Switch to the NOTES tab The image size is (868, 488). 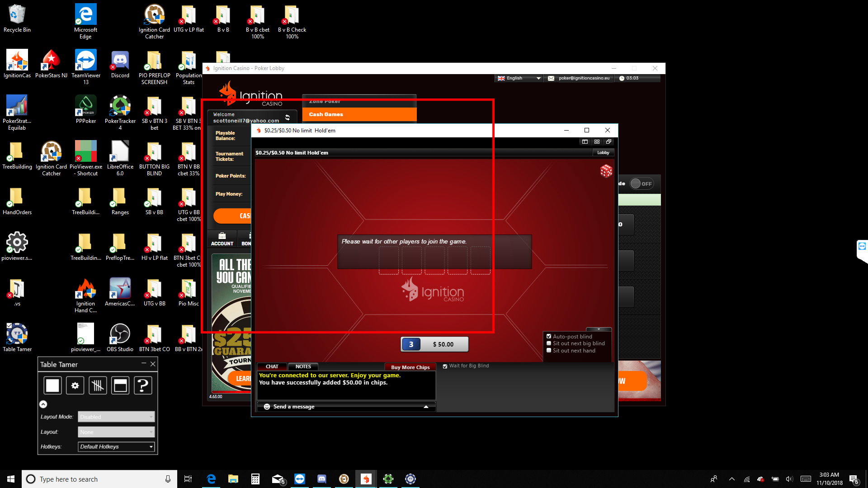coord(303,366)
